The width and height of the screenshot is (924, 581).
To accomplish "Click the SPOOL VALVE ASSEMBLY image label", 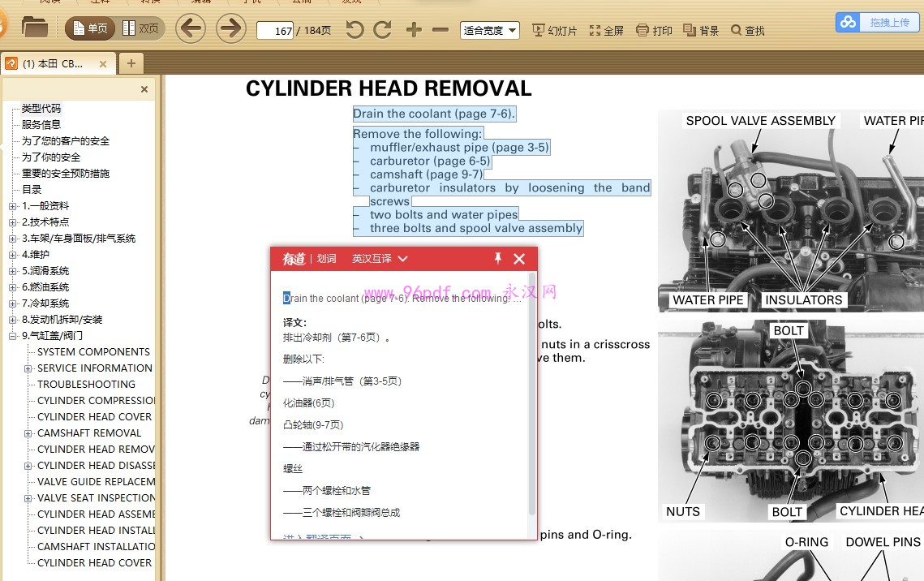I will [x=760, y=121].
